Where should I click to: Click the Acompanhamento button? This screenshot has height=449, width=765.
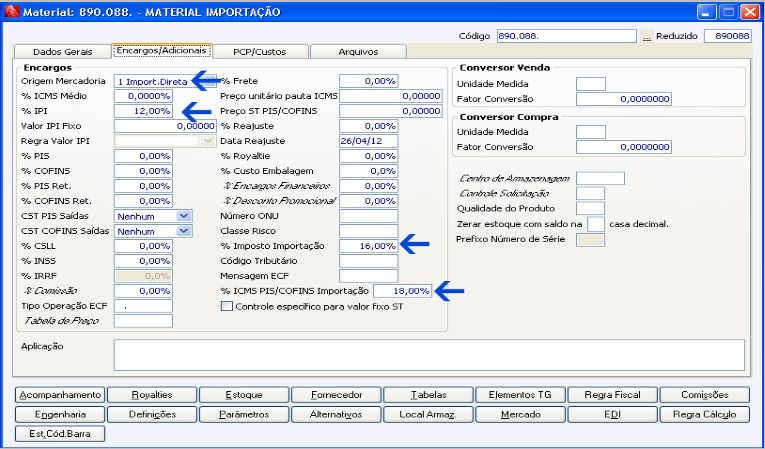[60, 395]
